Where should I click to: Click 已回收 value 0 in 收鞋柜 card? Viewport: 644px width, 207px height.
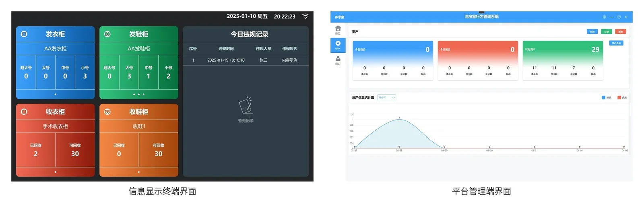119,154
